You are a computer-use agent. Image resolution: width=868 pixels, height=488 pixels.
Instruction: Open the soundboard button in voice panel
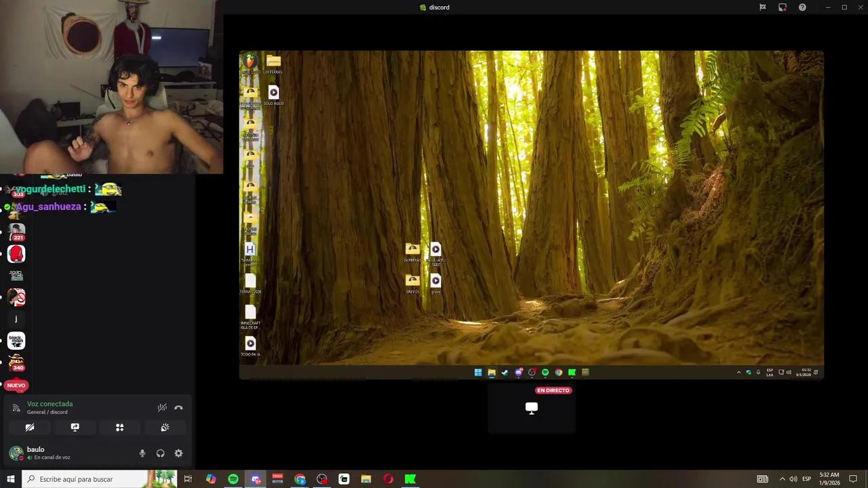164,428
